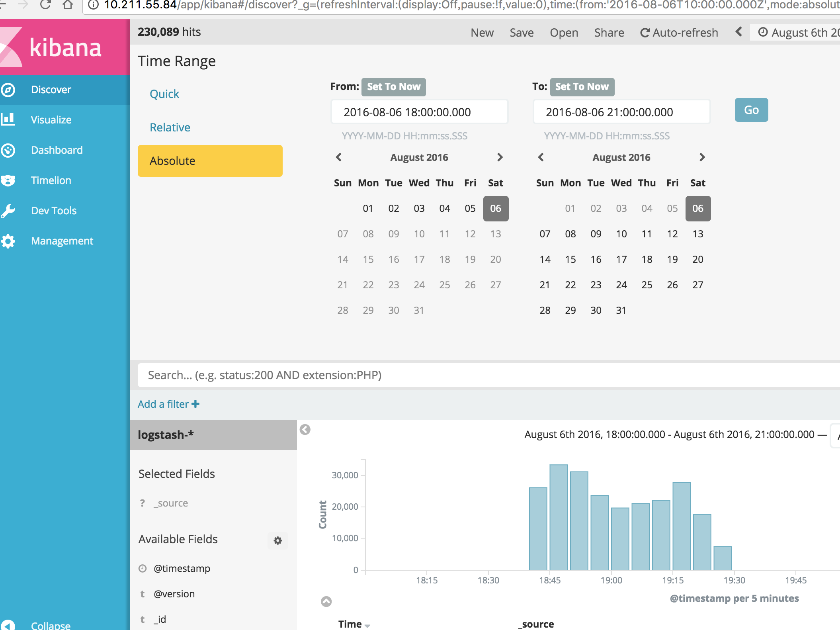Screen dimensions: 840x630
Task: Open Available Fields settings gear
Action: [x=277, y=540]
